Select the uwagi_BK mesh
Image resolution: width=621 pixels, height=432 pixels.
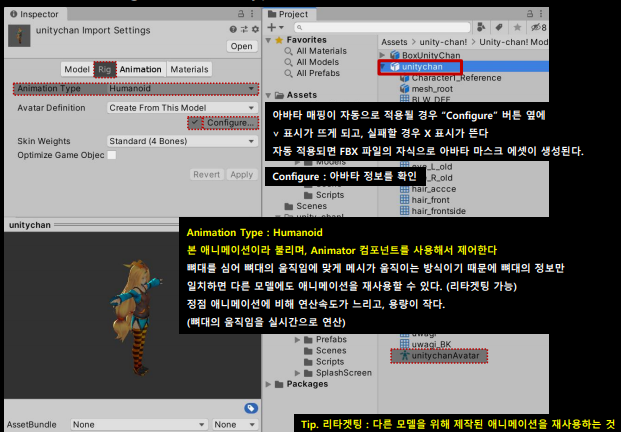(431, 344)
